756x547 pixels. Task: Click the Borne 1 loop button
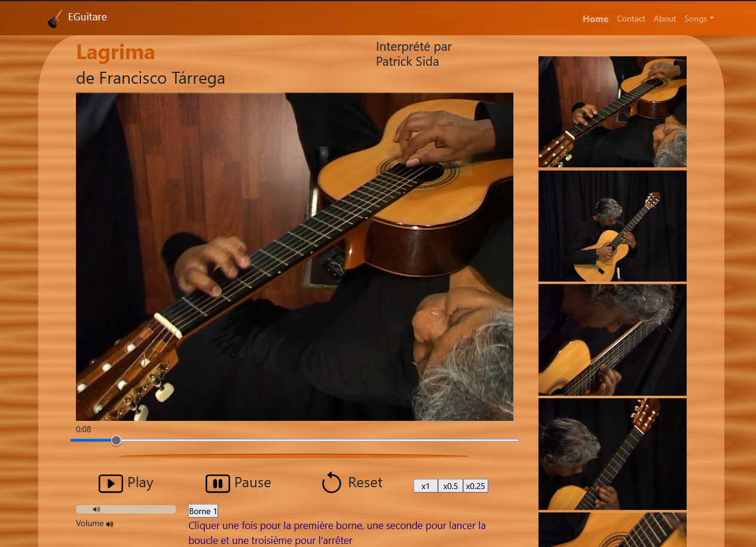point(203,511)
